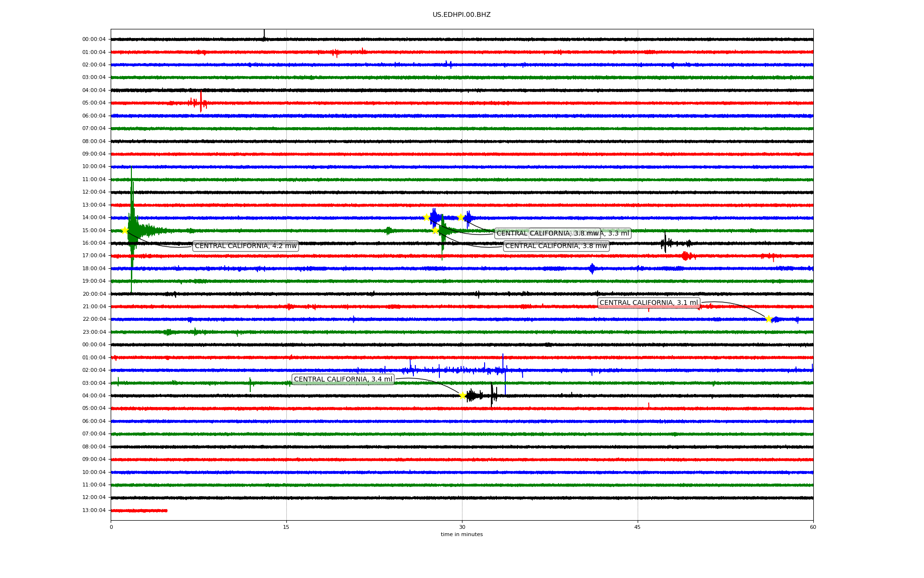Click the 45 tick label on the x-axis
924x578 pixels.
click(x=638, y=527)
